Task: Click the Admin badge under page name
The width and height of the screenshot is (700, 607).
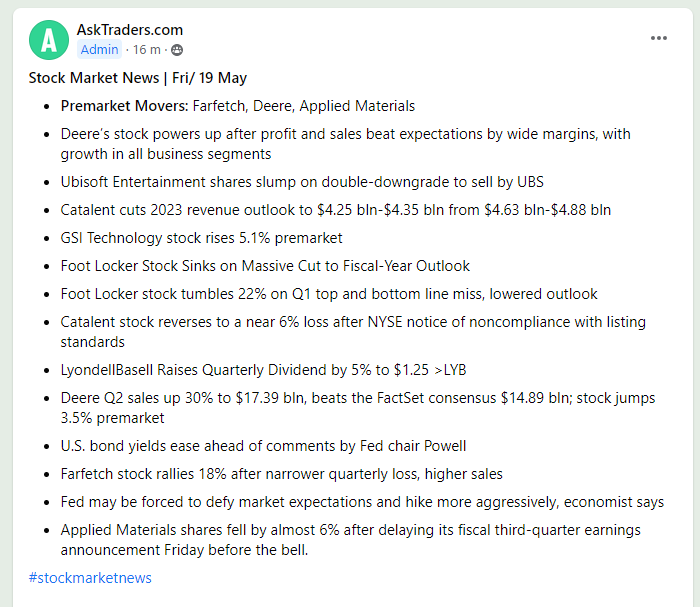Action: point(99,50)
